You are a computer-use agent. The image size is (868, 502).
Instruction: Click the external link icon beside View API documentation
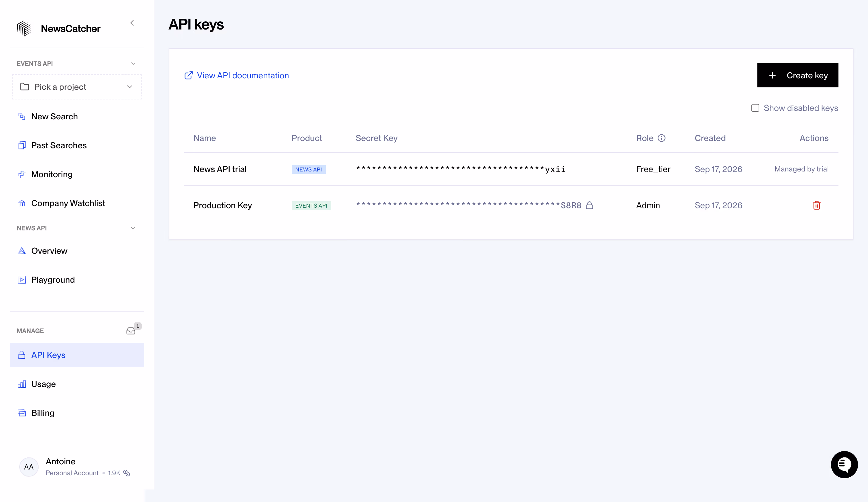(188, 75)
